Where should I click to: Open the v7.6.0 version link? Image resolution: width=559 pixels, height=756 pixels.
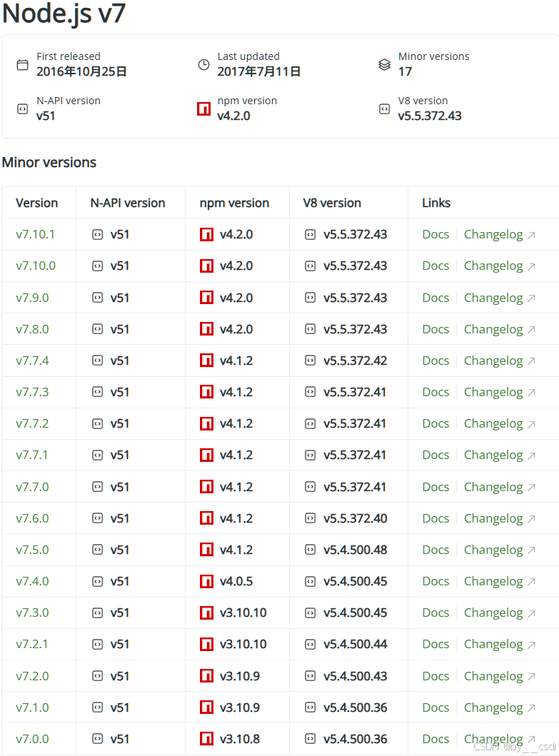32,518
